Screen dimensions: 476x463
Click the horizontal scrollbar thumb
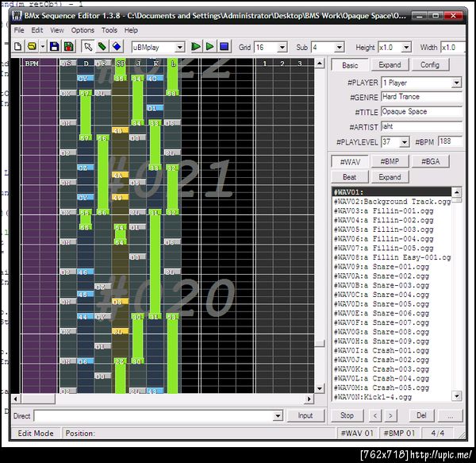(38, 399)
